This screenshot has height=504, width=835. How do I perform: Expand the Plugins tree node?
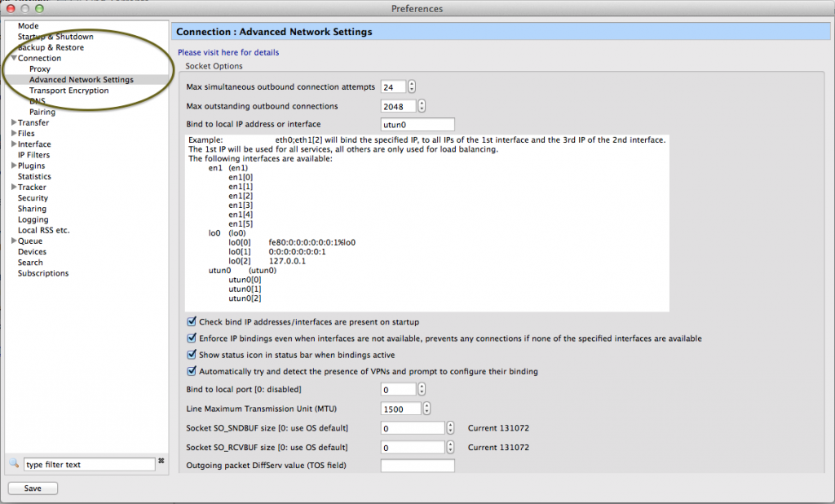(14, 166)
